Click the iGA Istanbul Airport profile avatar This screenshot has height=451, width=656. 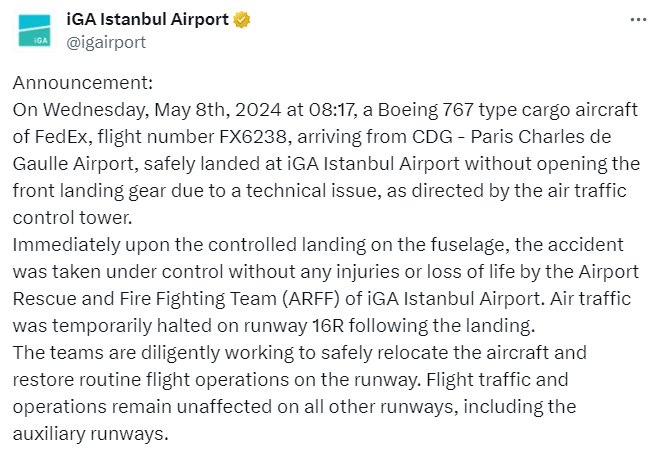click(x=40, y=31)
